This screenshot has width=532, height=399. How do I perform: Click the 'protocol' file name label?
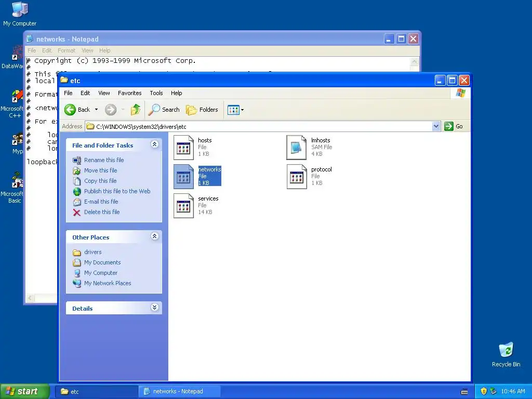pos(321,169)
